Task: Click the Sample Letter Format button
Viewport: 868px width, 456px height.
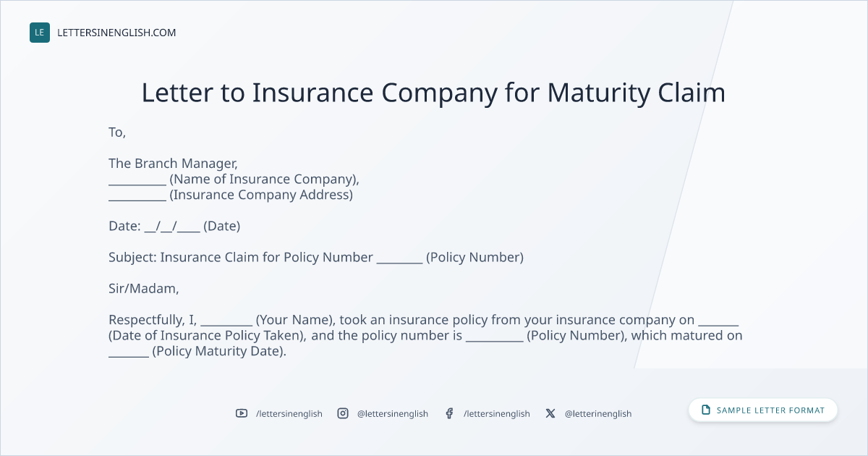Action: pos(763,410)
